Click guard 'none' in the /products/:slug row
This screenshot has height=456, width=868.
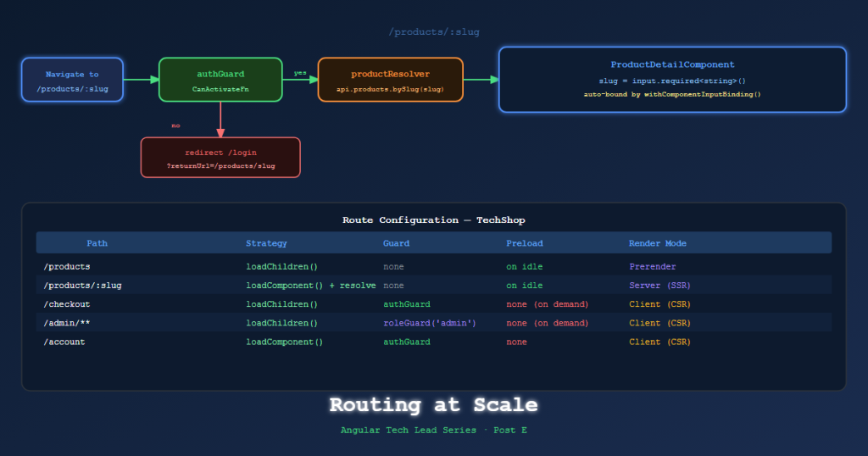[x=393, y=286]
